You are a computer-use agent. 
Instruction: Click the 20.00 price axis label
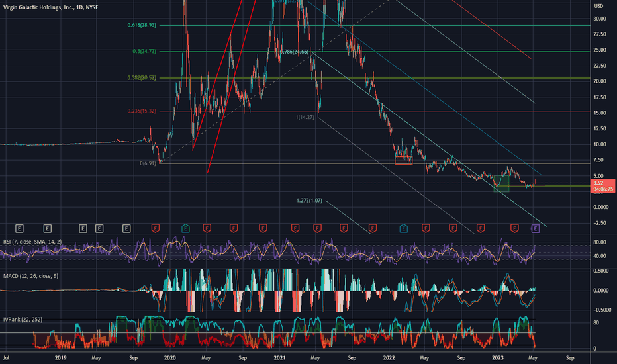click(x=600, y=81)
